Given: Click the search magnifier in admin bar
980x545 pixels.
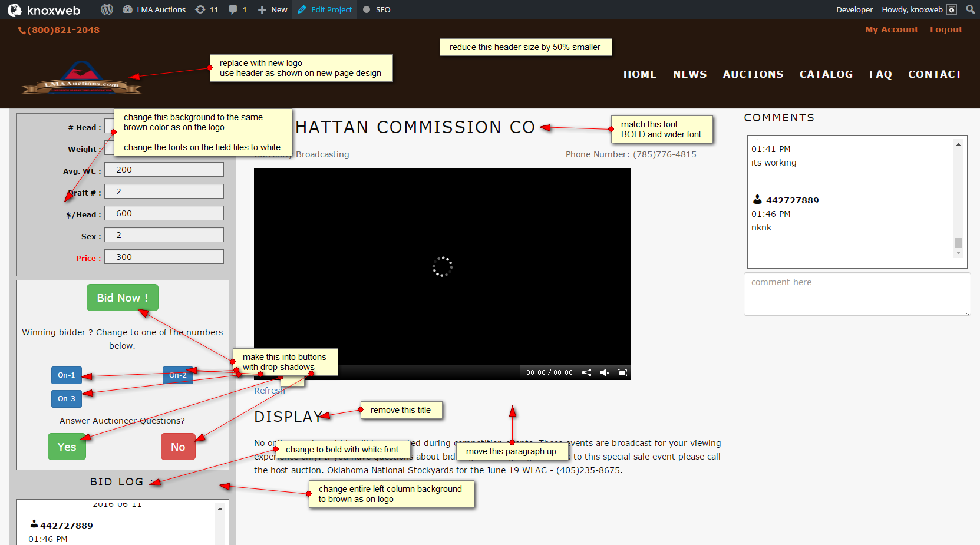Looking at the screenshot, I should (970, 9).
